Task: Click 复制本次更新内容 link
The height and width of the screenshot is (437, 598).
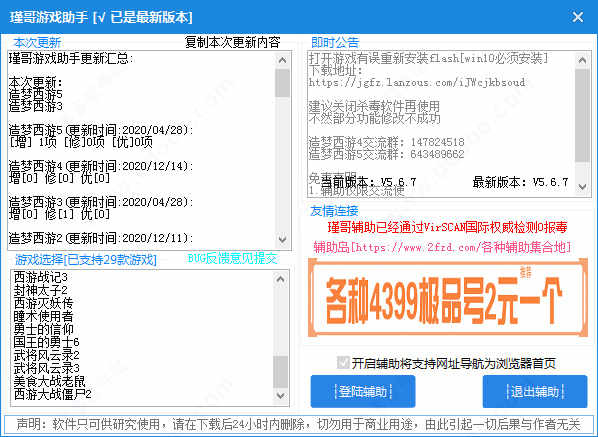Action: 233,42
